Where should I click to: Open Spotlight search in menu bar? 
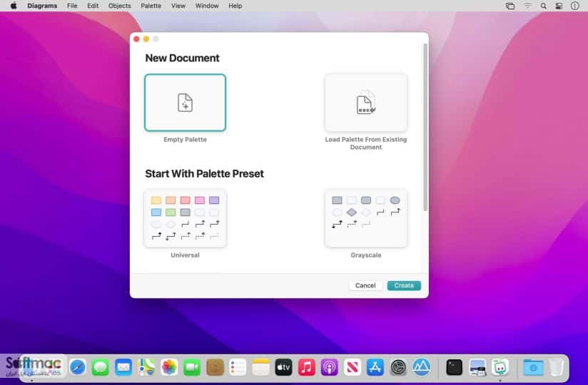tap(543, 6)
